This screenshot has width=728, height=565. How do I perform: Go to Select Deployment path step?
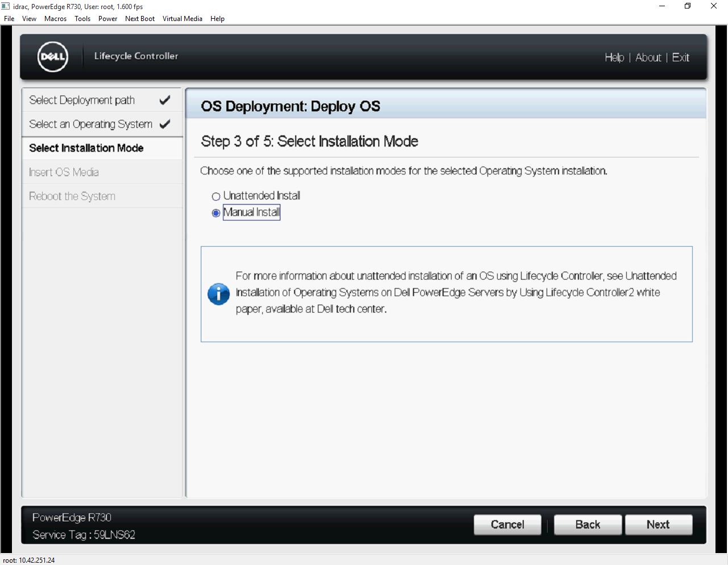coord(102,100)
